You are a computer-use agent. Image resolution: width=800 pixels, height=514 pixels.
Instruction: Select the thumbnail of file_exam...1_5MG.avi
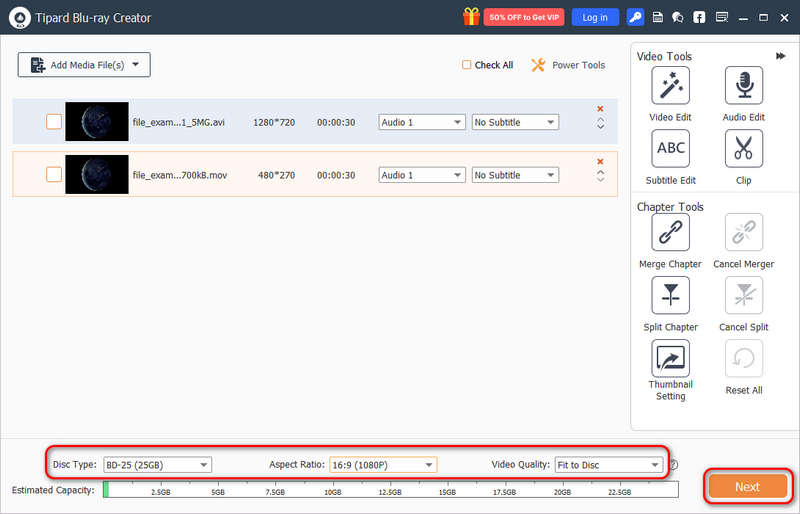(97, 121)
